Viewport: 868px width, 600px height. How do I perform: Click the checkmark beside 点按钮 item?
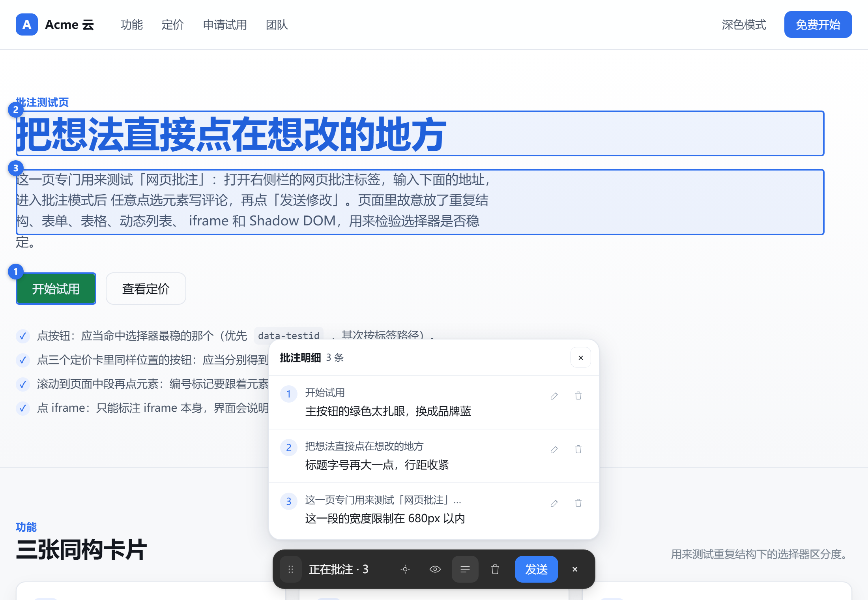pos(23,336)
